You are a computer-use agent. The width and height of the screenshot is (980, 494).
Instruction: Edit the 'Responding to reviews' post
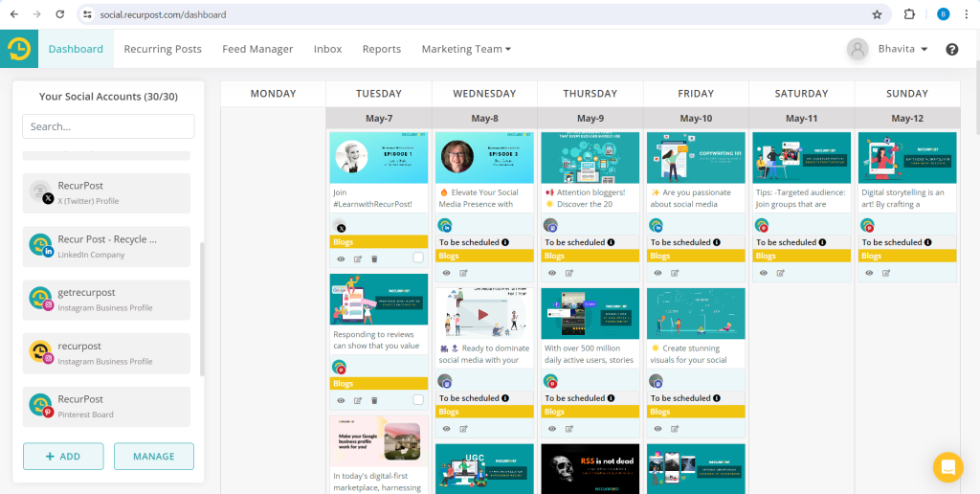(x=358, y=400)
